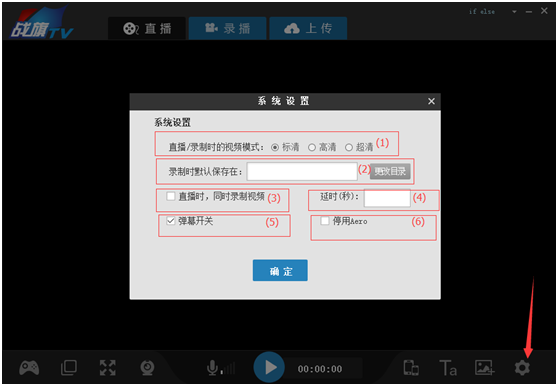Start streaming with the play button

point(269,367)
